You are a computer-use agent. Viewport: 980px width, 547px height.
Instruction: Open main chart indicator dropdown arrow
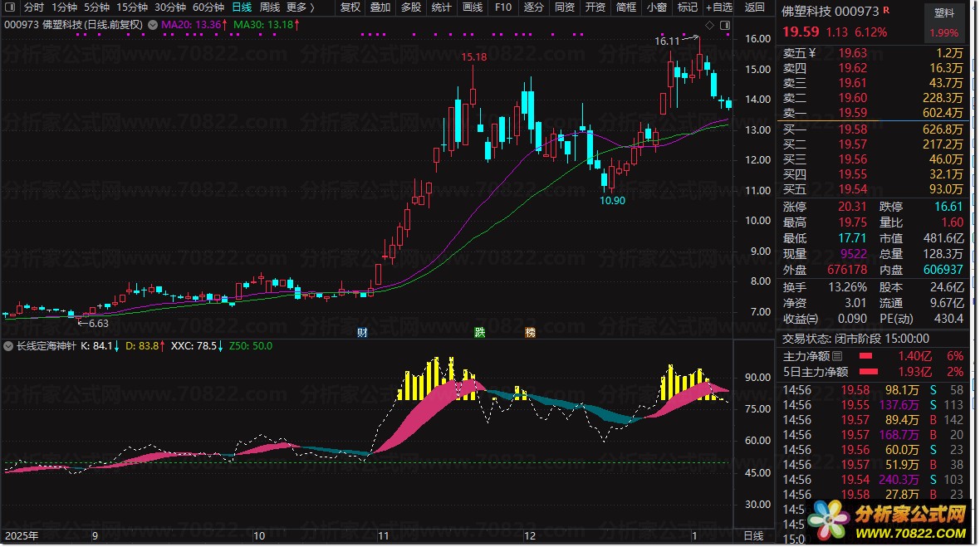[152, 25]
